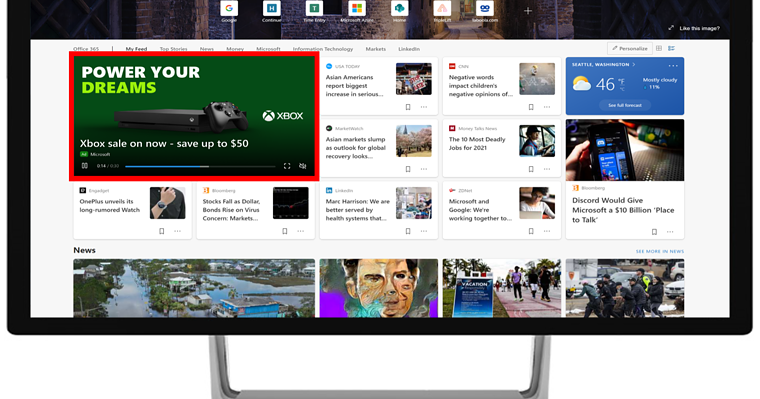The width and height of the screenshot is (760, 399).
Task: Click See full forecast
Action: pos(625,105)
